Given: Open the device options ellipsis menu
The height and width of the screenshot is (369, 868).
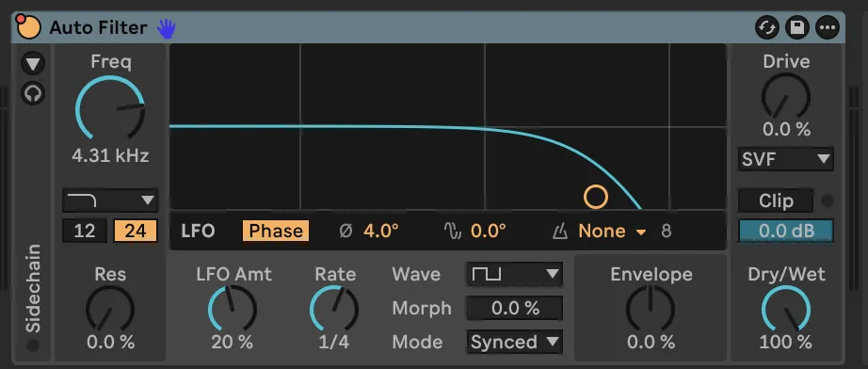Looking at the screenshot, I should [827, 27].
